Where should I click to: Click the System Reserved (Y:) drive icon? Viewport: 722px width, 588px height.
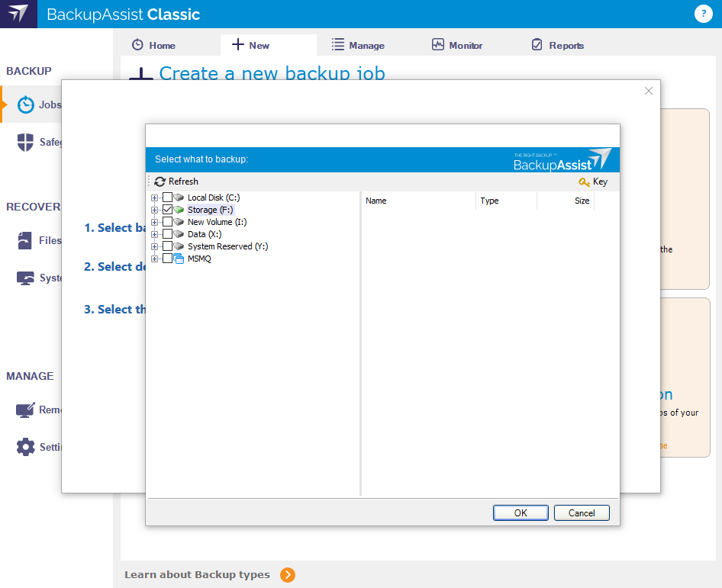click(179, 246)
